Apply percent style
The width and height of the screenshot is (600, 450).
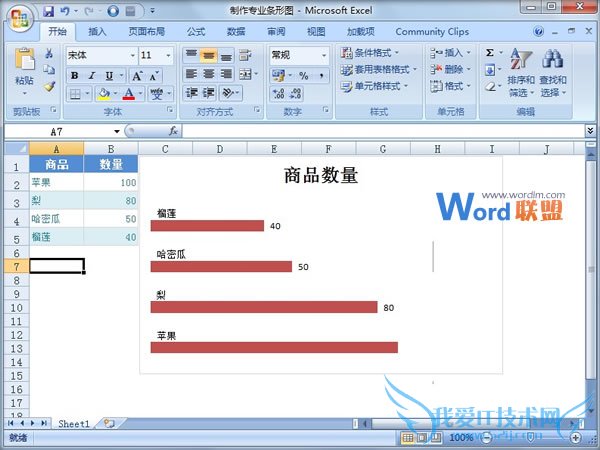(x=303, y=75)
